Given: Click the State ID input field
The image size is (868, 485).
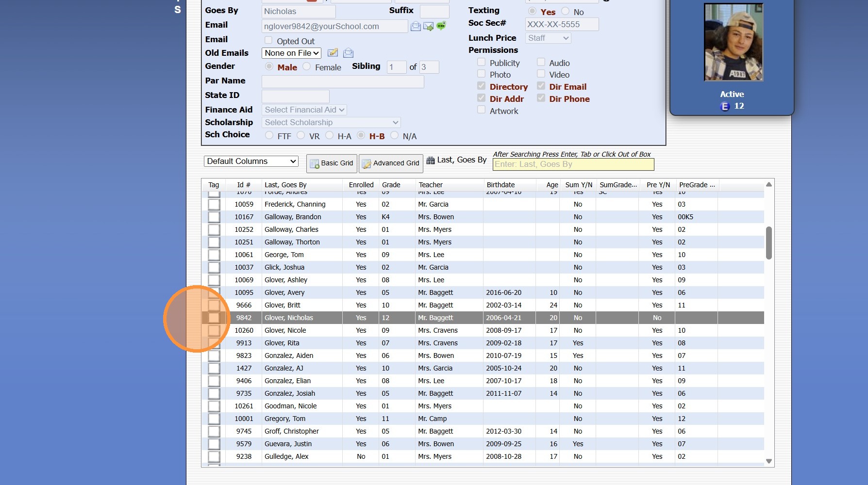Looking at the screenshot, I should (296, 96).
